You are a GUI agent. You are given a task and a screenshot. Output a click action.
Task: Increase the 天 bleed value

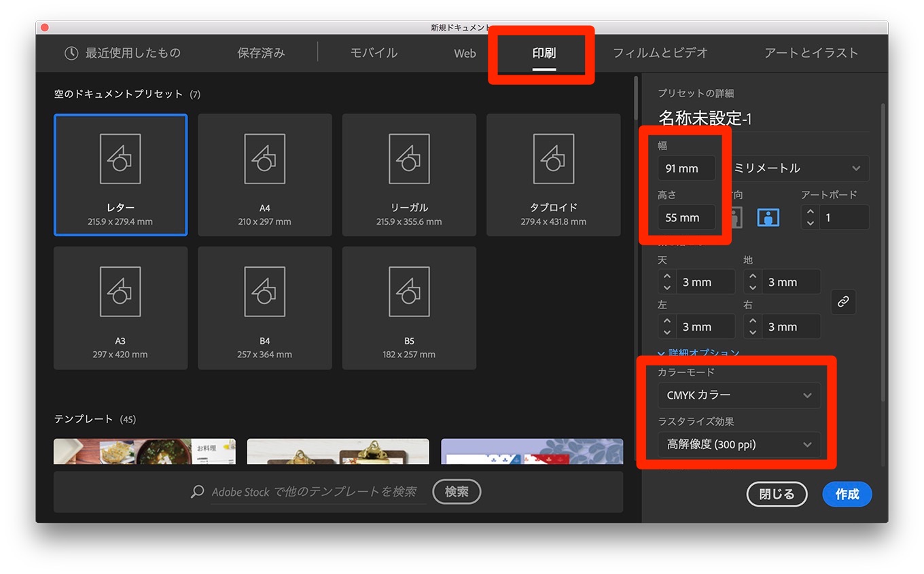[667, 276]
